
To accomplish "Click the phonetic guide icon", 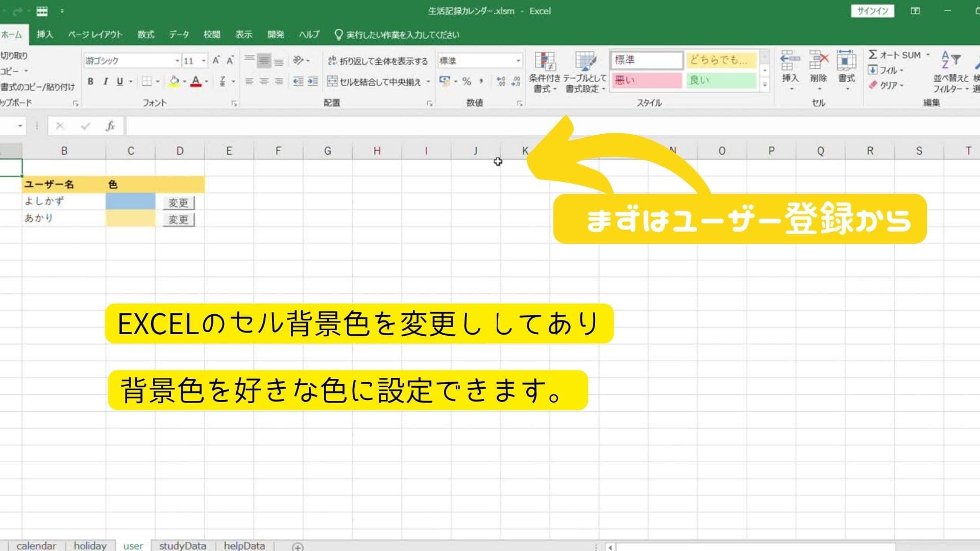I will [x=223, y=82].
